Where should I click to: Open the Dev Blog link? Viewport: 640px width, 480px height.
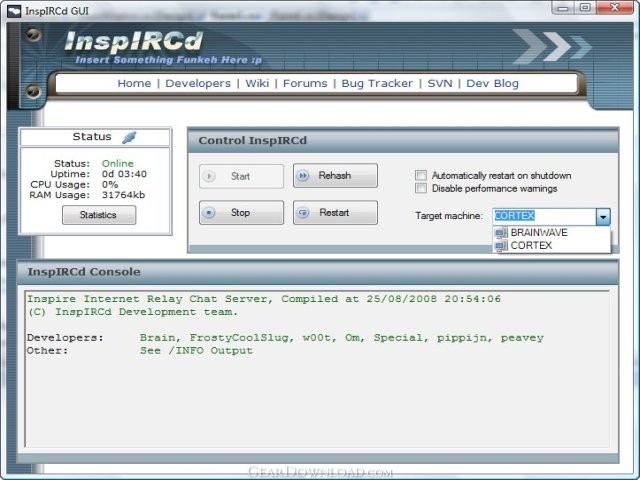(x=492, y=83)
